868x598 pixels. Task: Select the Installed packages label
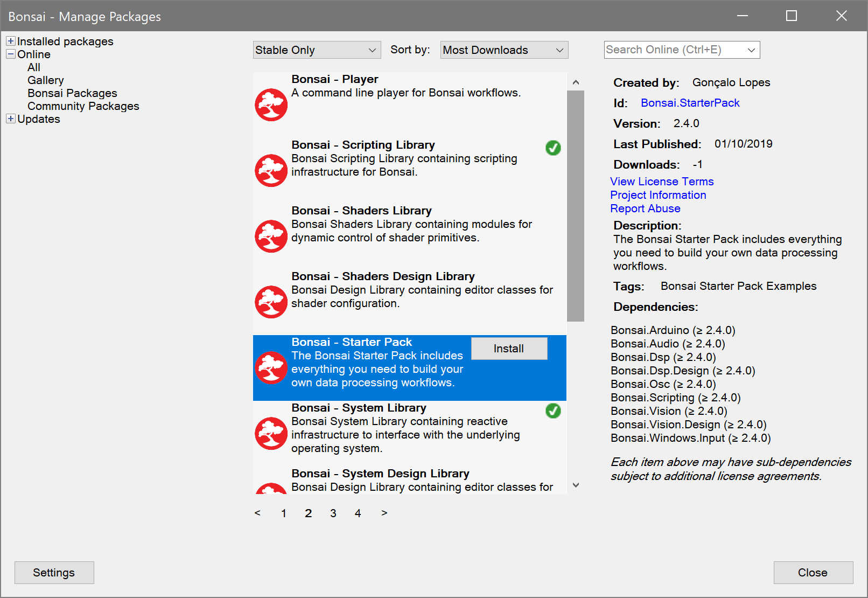tap(65, 41)
